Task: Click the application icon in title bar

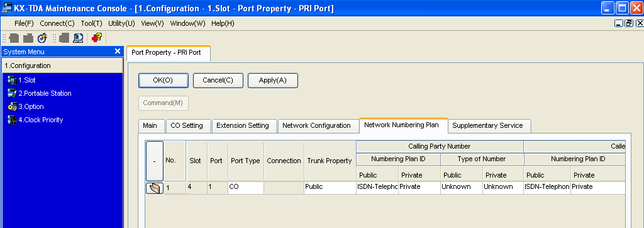Action: [6, 8]
